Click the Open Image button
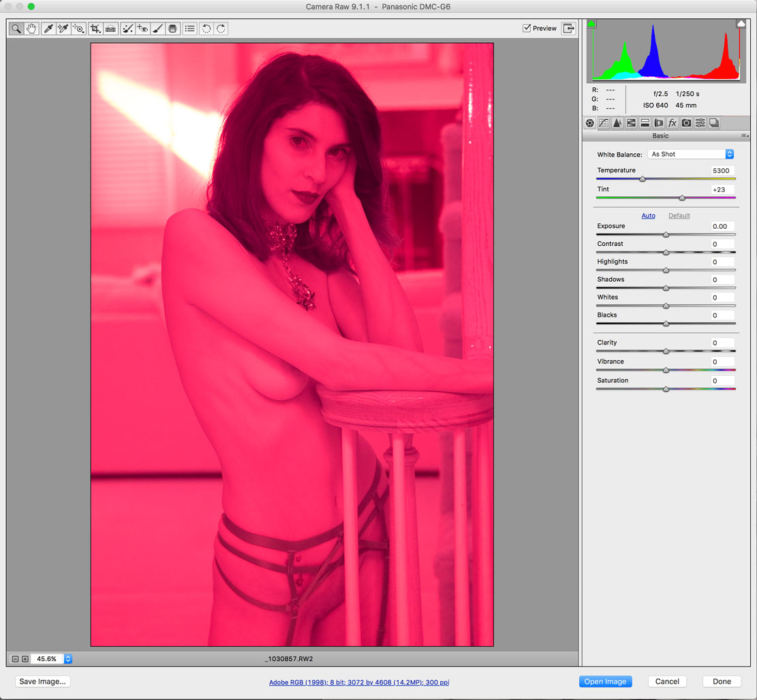Viewport: 757px width, 700px height. pyautogui.click(x=605, y=682)
